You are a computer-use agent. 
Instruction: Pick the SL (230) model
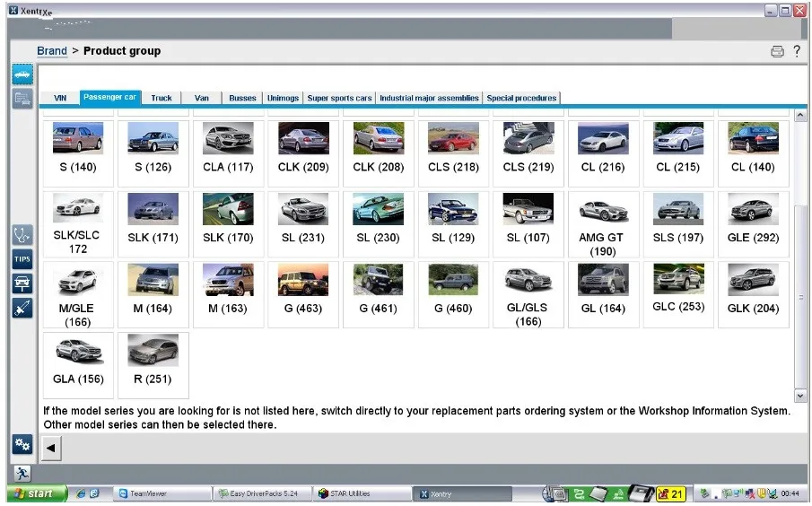tap(379, 224)
